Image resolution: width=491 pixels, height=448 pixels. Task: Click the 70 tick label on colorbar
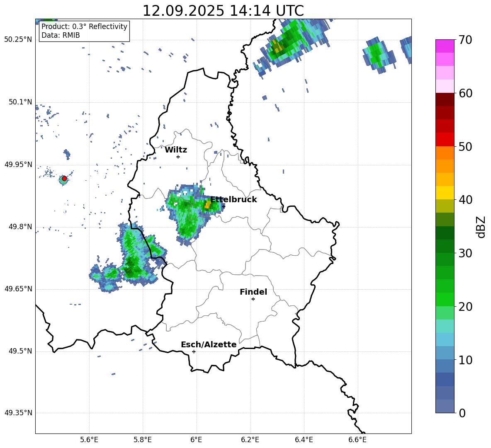pyautogui.click(x=465, y=40)
